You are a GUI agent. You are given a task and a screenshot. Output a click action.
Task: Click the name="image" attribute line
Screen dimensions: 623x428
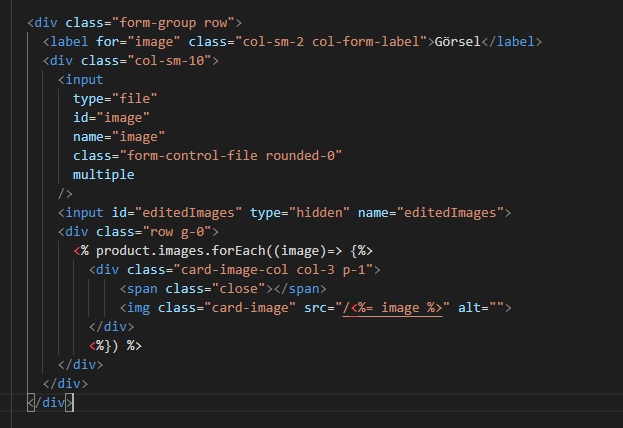119,137
